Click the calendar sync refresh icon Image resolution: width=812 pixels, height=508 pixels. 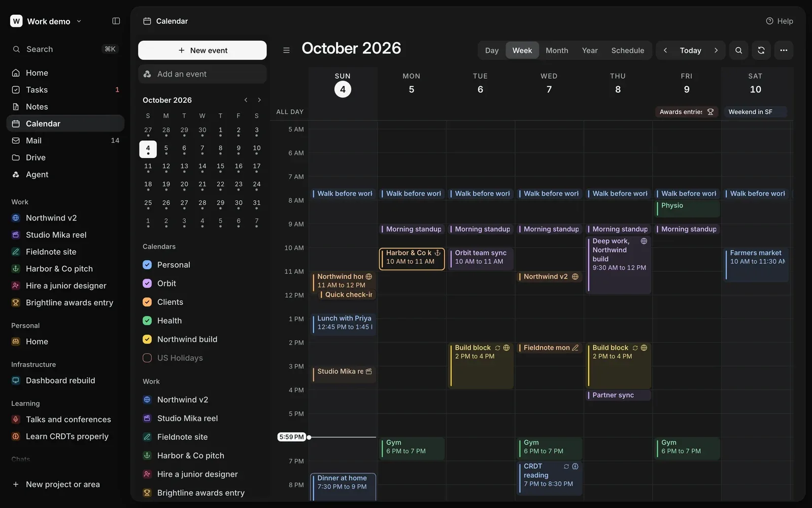(x=761, y=50)
